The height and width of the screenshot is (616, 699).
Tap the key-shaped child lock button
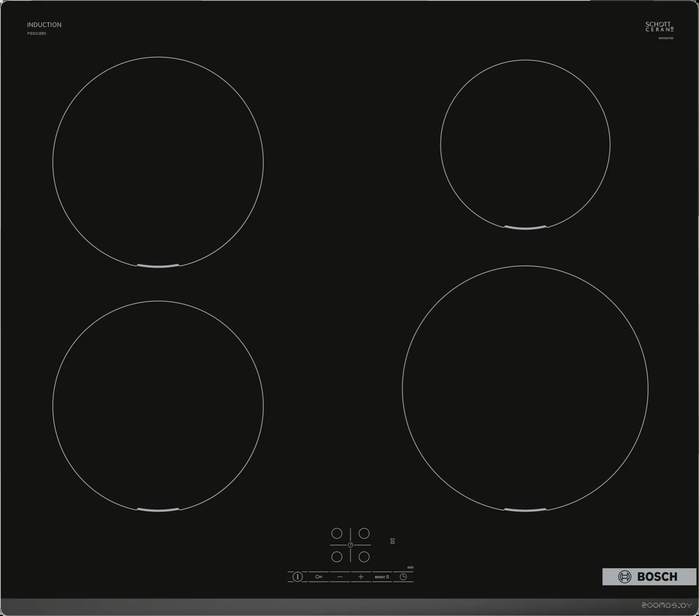coord(319,577)
